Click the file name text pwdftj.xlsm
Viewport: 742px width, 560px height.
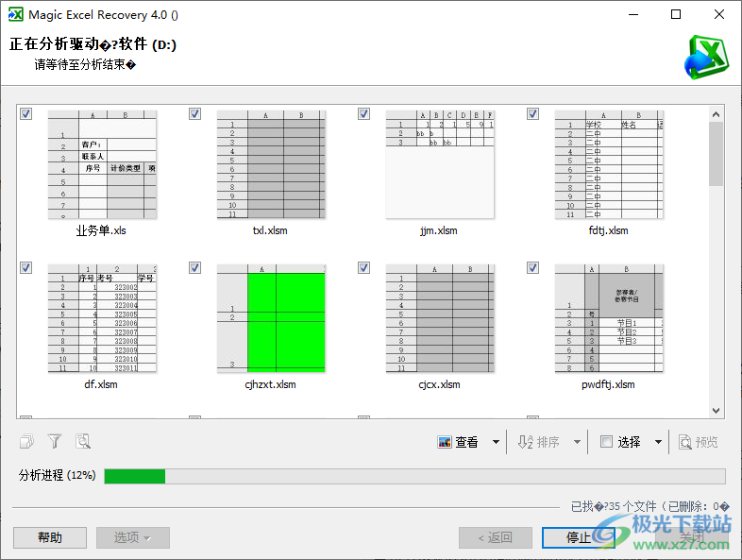pos(608,385)
